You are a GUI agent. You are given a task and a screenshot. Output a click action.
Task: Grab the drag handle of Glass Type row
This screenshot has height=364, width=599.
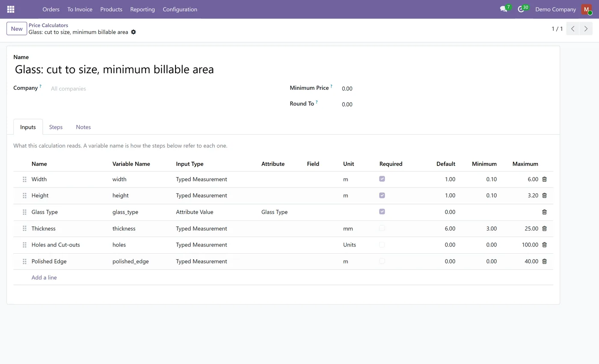click(24, 212)
